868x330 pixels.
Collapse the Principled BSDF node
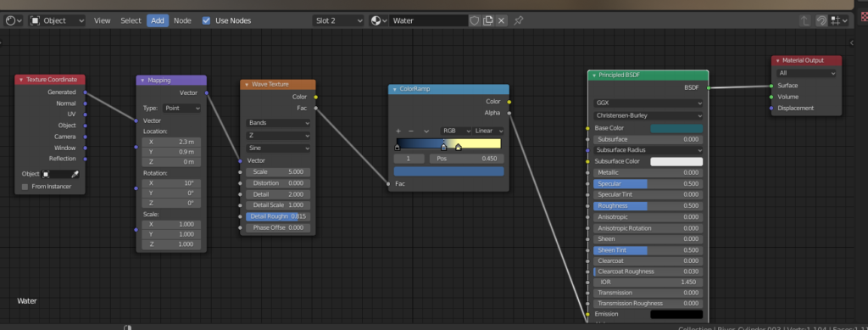point(594,76)
